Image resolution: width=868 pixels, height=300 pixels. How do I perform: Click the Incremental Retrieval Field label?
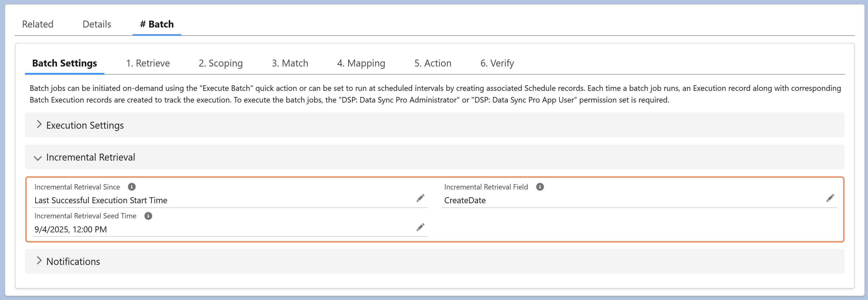point(486,187)
